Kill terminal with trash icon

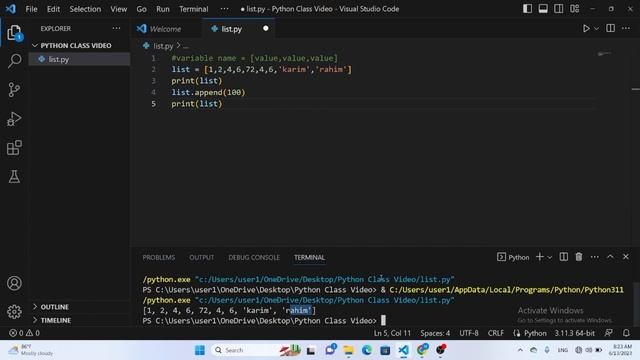coord(579,257)
